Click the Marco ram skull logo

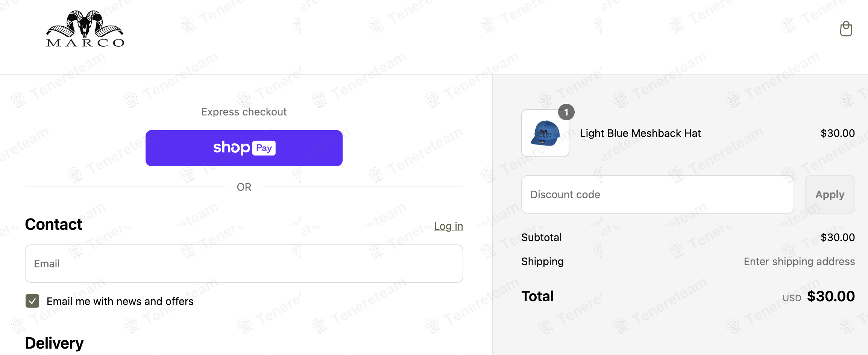point(84,28)
